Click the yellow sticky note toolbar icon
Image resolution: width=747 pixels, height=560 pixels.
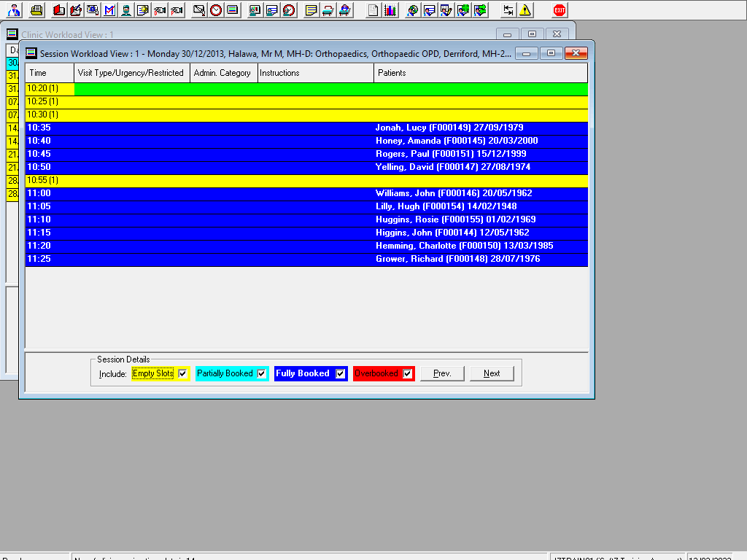click(x=311, y=10)
